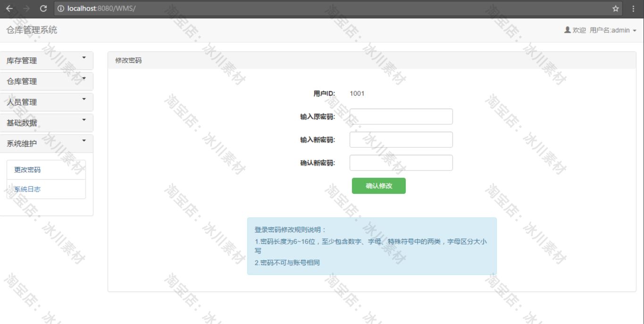This screenshot has width=644, height=324.
Task: Click the 输入原密码: label
Action: pos(318,116)
